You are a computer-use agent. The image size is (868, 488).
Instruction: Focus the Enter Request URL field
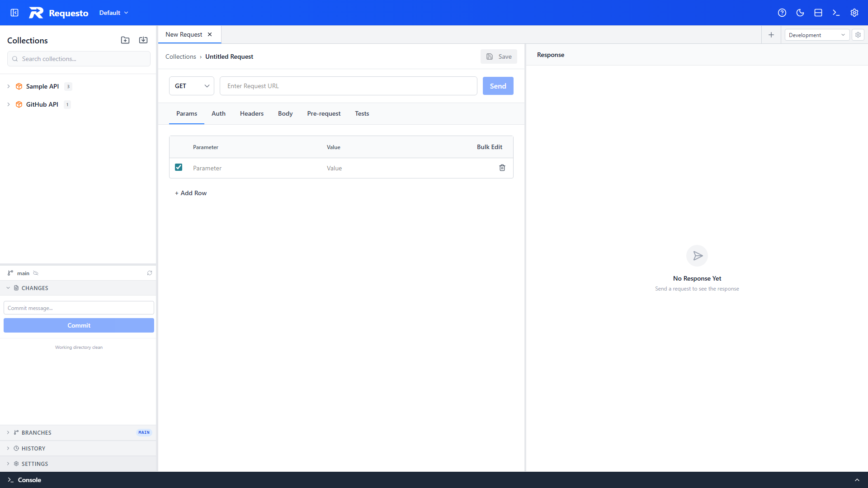pyautogui.click(x=349, y=86)
